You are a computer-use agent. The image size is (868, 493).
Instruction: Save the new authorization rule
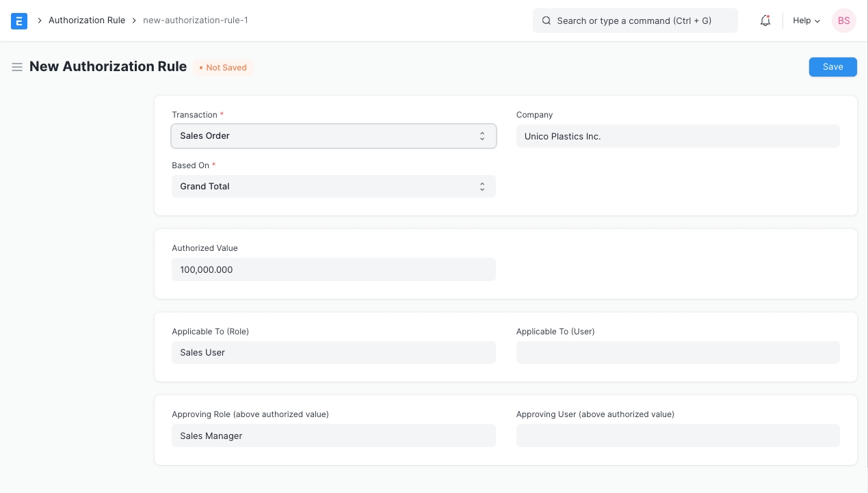(x=832, y=67)
